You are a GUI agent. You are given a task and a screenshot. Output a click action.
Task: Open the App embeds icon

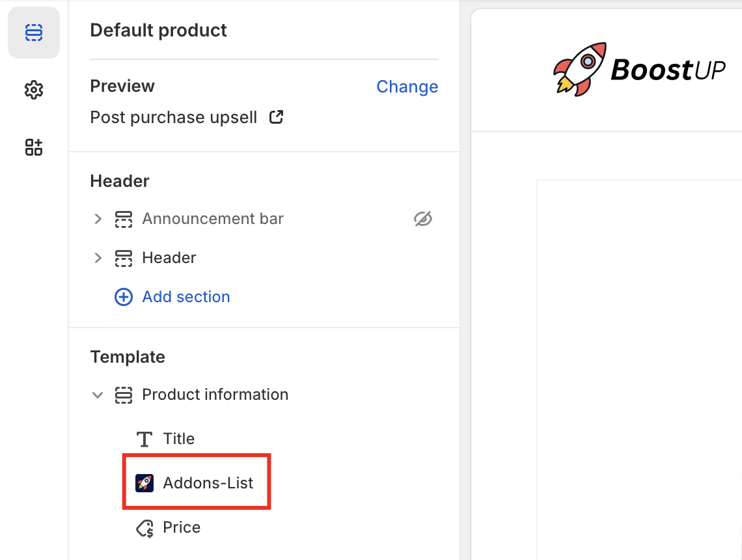(34, 147)
